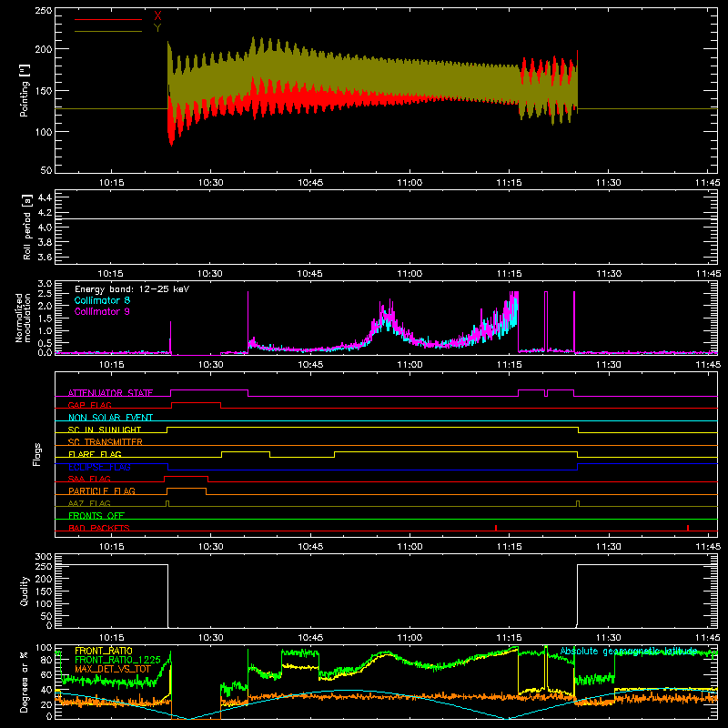Click the 80 tick on Degrees or % axis

coord(46,660)
